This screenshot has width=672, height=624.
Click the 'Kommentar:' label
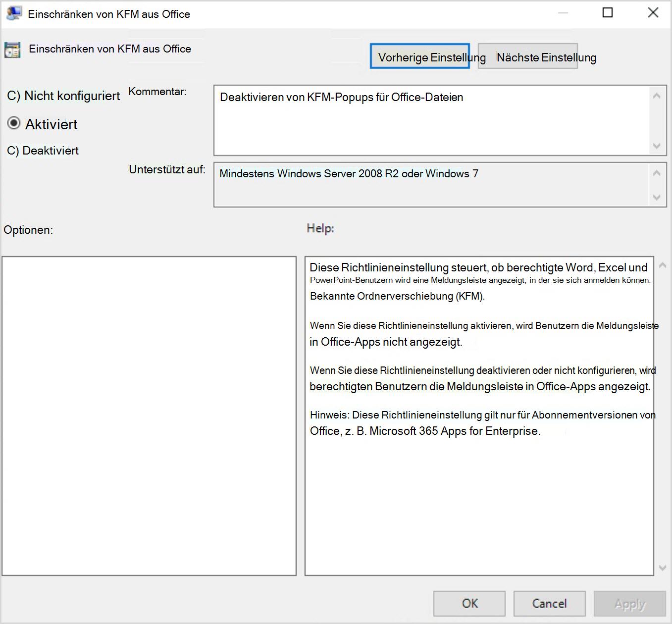pyautogui.click(x=157, y=92)
